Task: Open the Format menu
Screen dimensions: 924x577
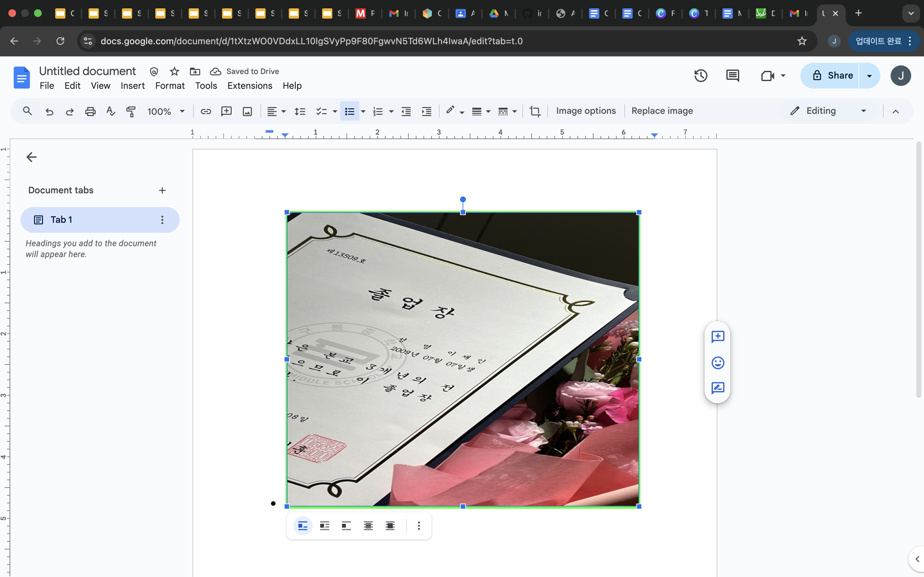Action: coord(169,86)
